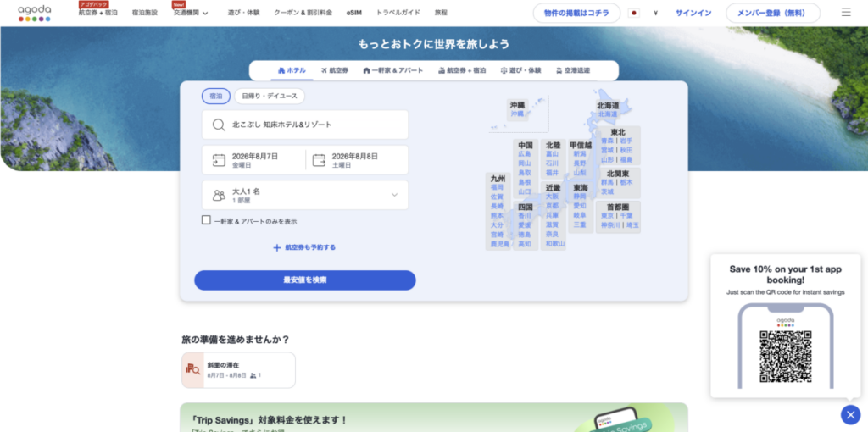Switch to the 航空券 tab

click(334, 71)
